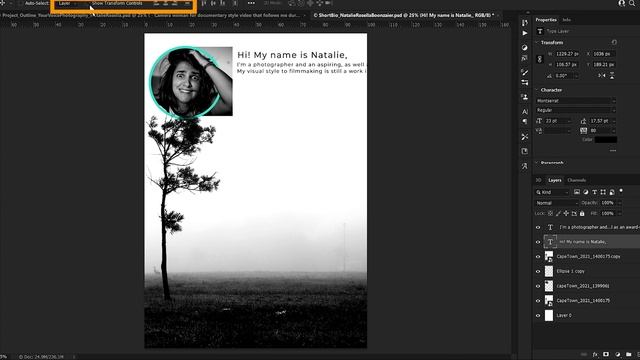
Task: Click the add layer mask icon
Action: 606,354
